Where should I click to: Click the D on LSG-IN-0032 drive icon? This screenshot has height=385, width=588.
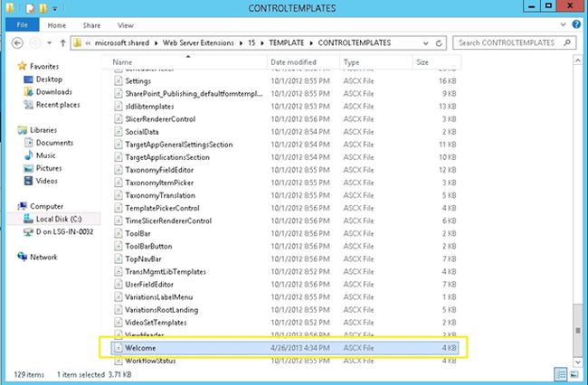tap(28, 232)
